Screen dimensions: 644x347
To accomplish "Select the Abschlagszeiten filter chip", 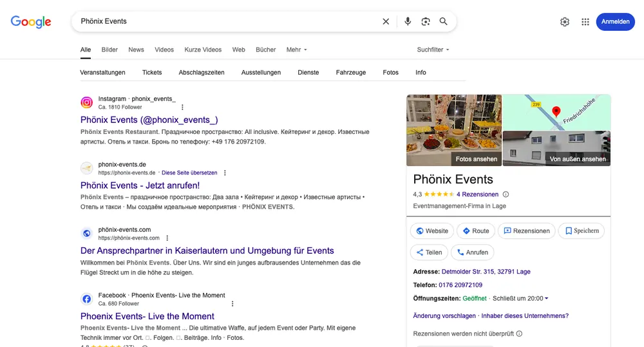I will click(202, 72).
